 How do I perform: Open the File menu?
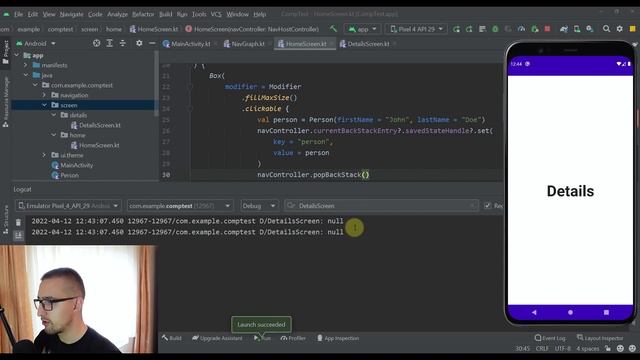click(x=18, y=14)
